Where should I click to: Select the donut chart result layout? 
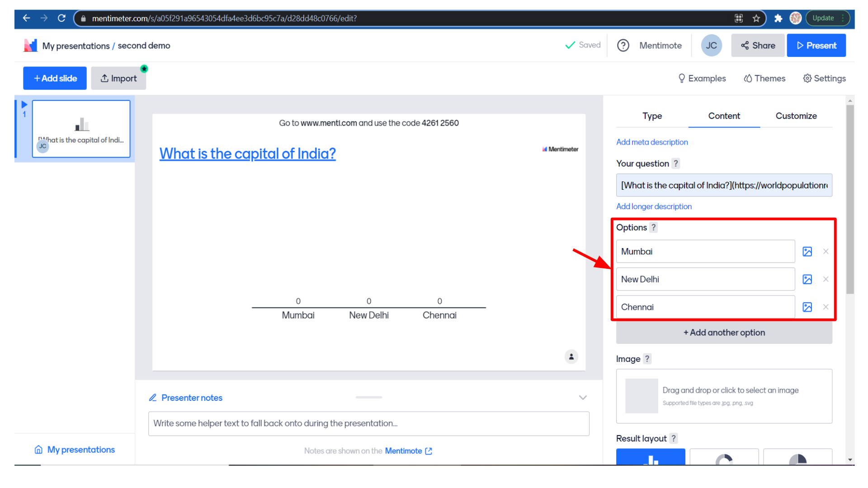click(724, 457)
